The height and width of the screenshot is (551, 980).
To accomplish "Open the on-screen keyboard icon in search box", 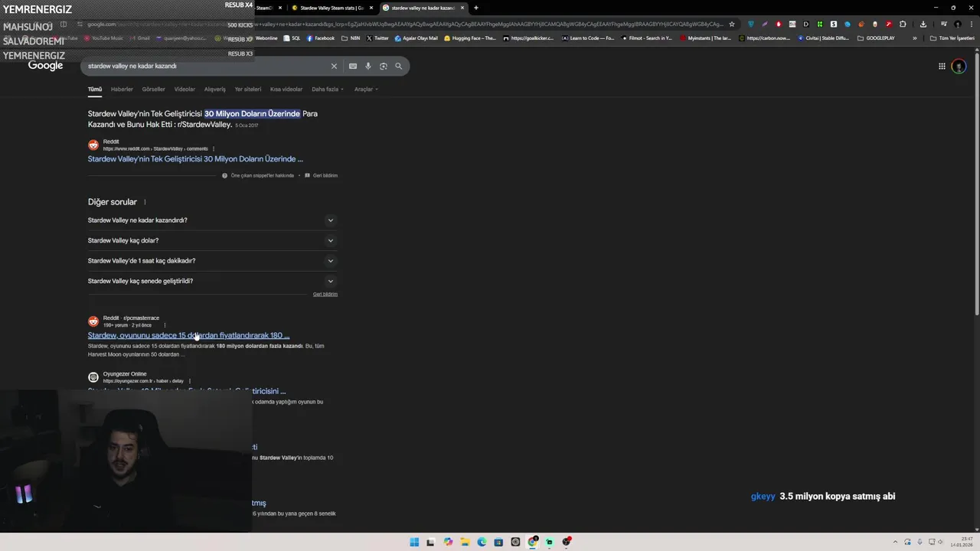I will 353,66.
